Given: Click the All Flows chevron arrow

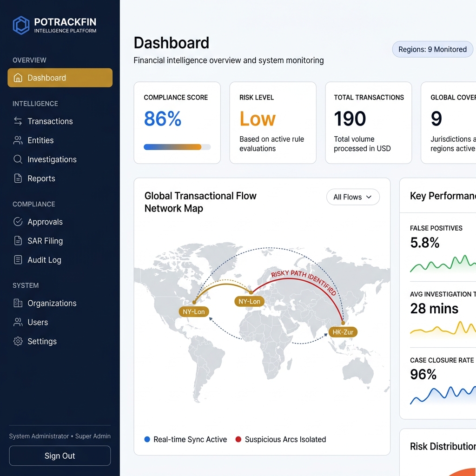Looking at the screenshot, I should pos(369,197).
